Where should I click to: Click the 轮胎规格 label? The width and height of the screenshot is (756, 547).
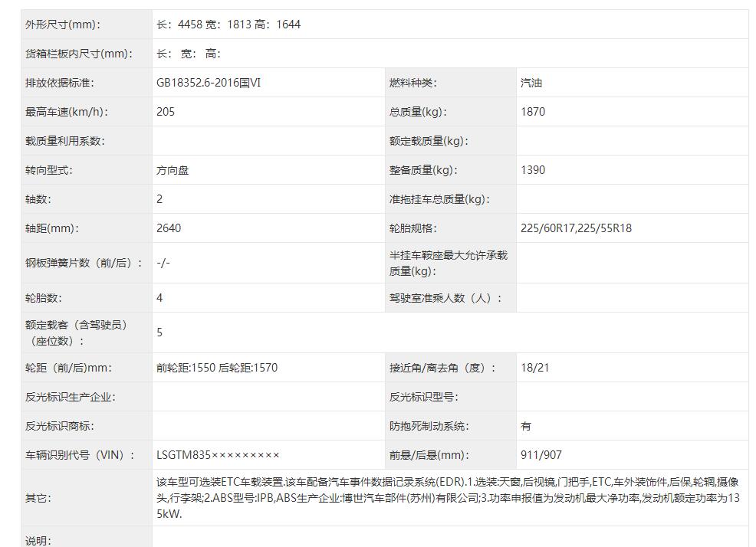pyautogui.click(x=413, y=228)
